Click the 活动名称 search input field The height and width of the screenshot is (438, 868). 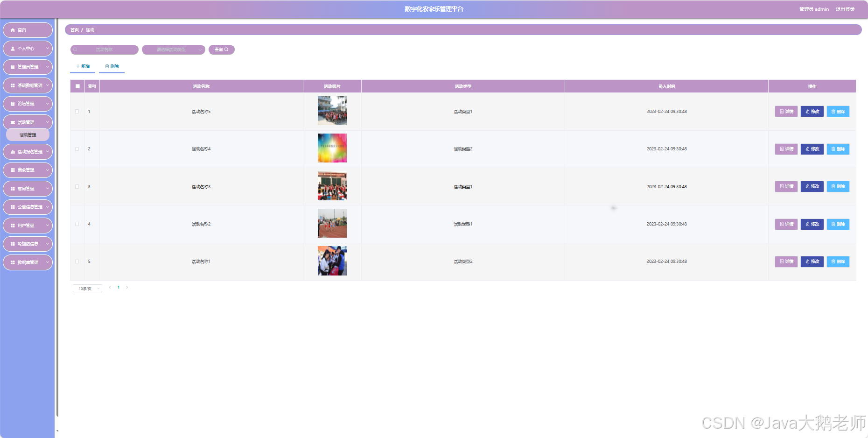105,49
